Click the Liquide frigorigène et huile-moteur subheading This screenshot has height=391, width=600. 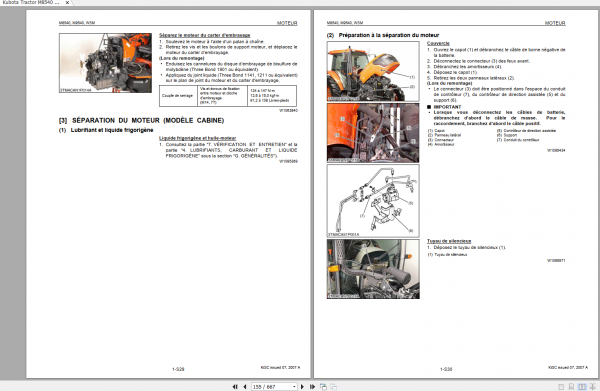coord(197,138)
